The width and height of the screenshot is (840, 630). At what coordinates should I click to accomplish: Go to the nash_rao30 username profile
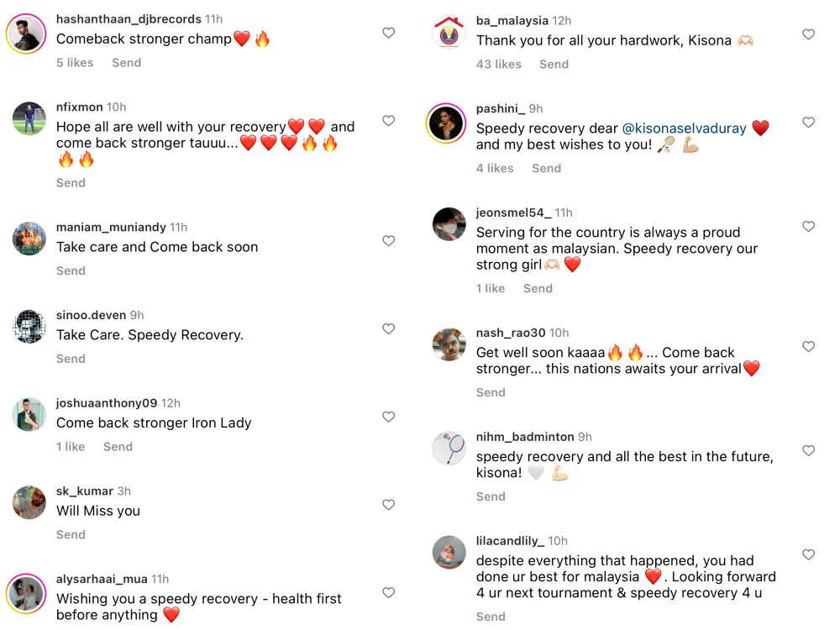511,333
